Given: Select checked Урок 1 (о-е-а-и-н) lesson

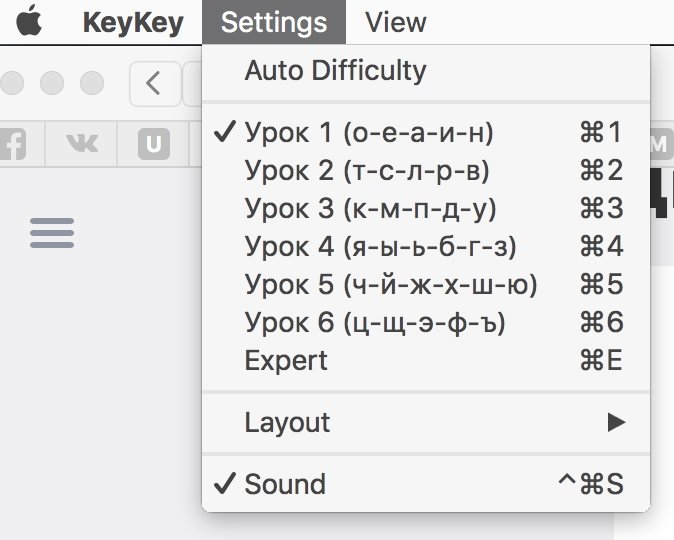Looking at the screenshot, I should pos(368,133).
